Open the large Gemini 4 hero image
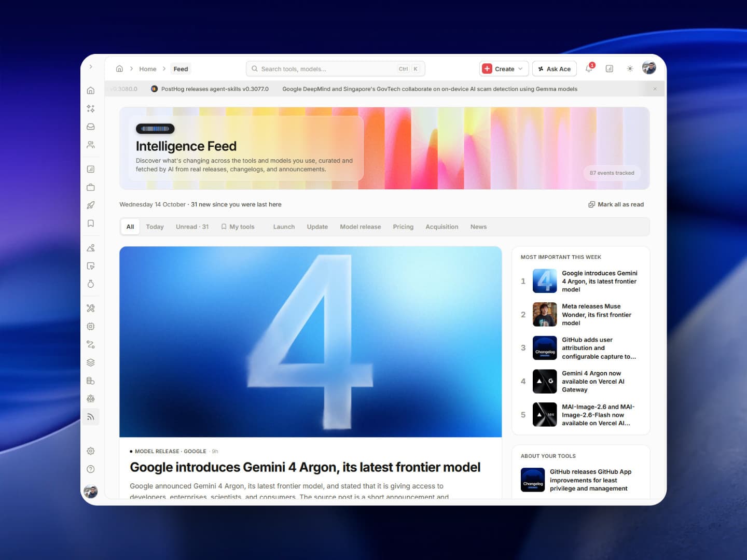The height and width of the screenshot is (560, 747). (310, 342)
